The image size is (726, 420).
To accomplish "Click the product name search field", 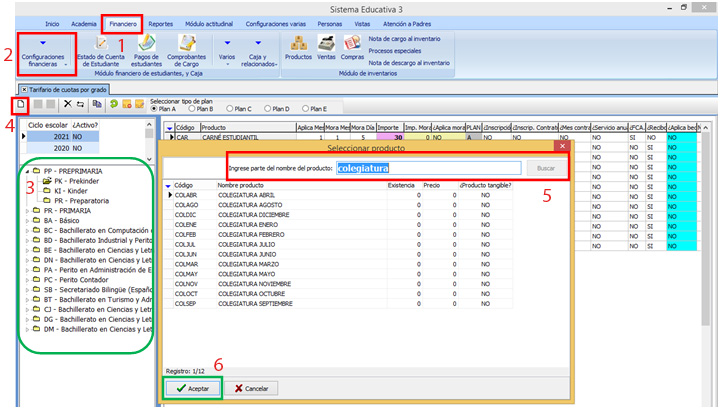I will (x=427, y=168).
